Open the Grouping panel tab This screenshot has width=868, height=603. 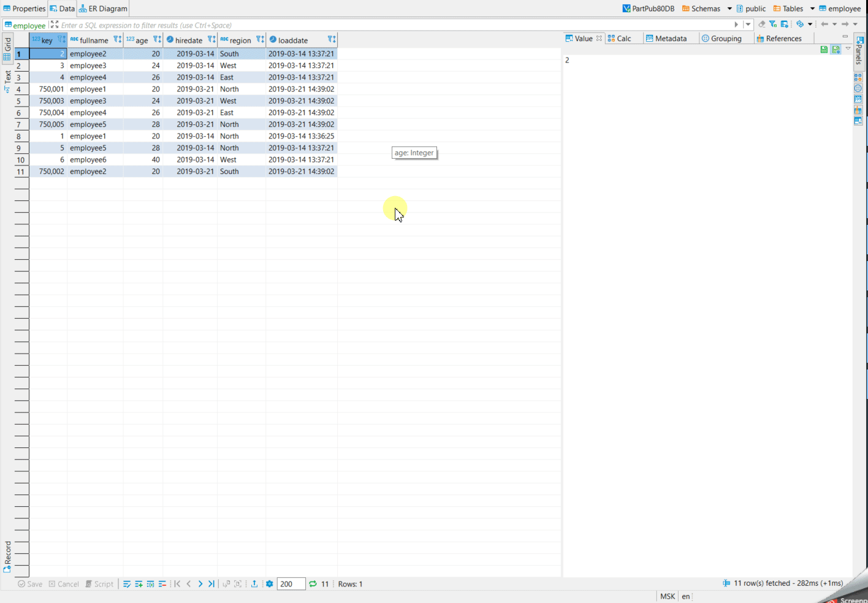725,38
